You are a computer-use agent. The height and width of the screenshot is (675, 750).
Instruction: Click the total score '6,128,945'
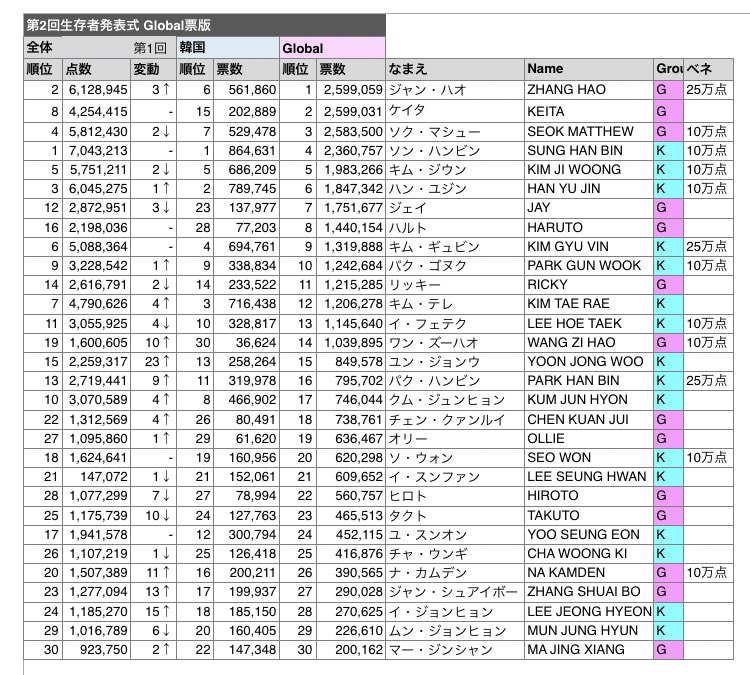click(96, 90)
